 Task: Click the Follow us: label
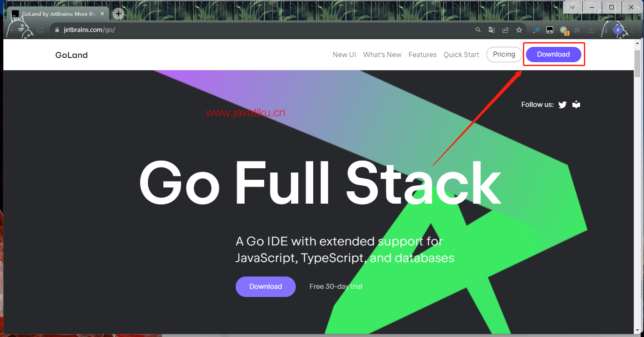(x=537, y=105)
